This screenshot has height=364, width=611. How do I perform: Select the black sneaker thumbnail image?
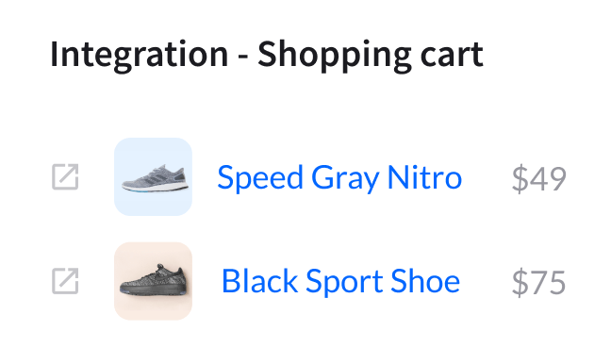point(153,281)
